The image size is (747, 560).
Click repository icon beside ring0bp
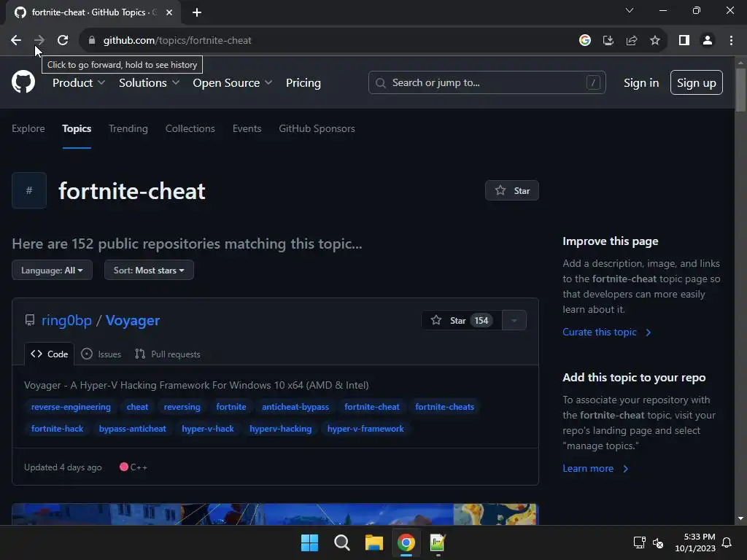pyautogui.click(x=29, y=321)
